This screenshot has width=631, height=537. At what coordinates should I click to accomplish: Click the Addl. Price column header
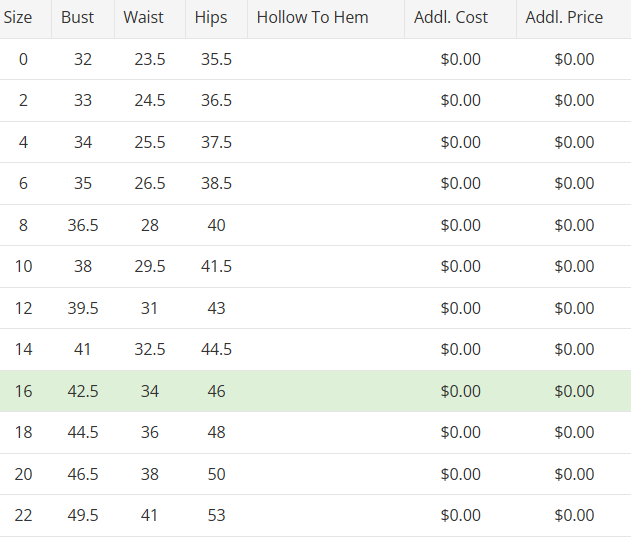coord(564,17)
